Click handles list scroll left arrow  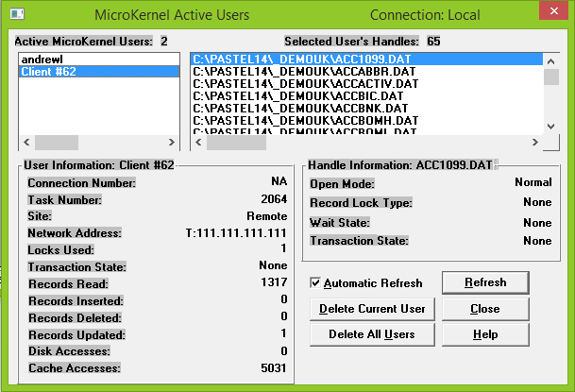coord(198,142)
